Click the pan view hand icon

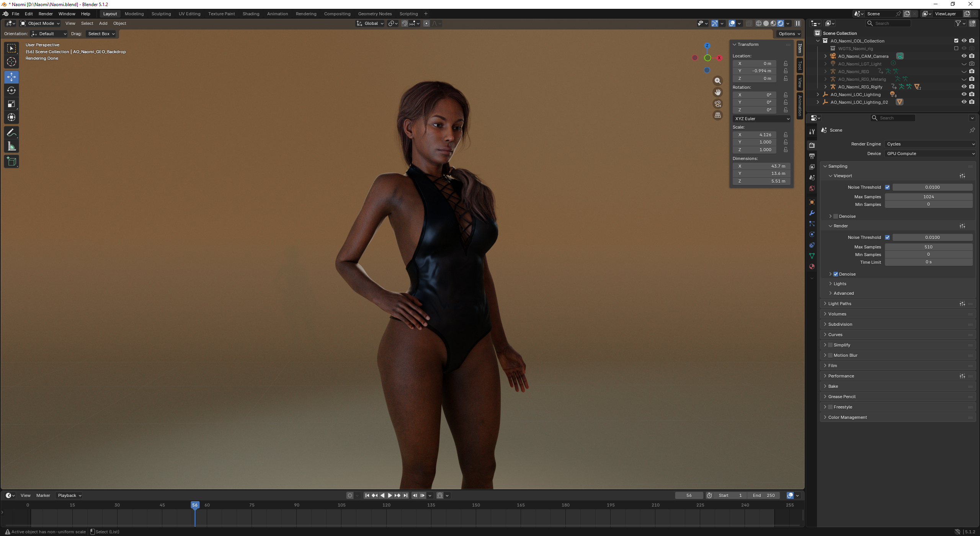click(718, 92)
